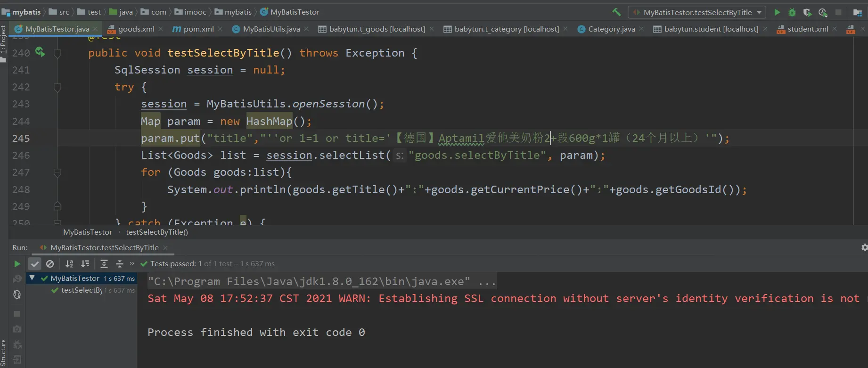Click Expand All in test toolbar
868x368 pixels.
coord(104,264)
